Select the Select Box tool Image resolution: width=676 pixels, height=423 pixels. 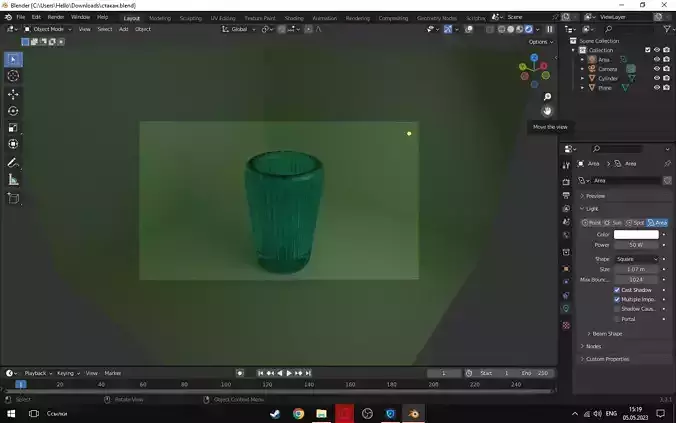pyautogui.click(x=13, y=60)
